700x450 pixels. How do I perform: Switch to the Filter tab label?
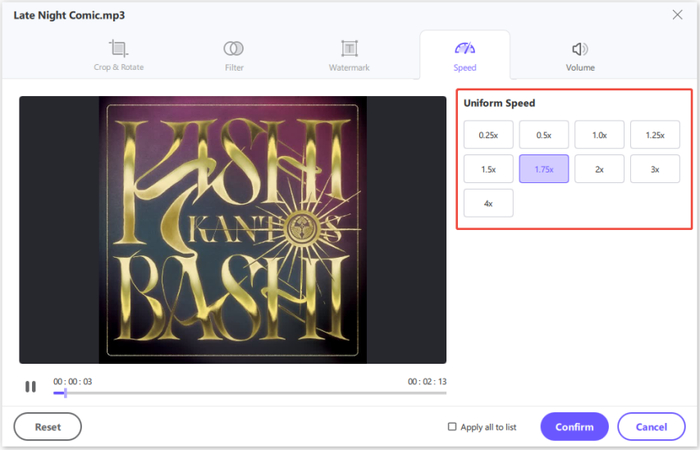tap(234, 68)
